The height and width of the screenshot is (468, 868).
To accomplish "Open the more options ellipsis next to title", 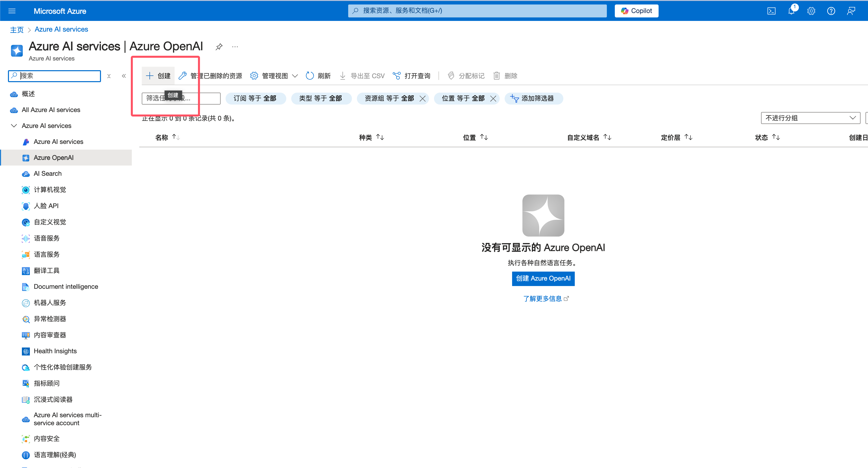I will tap(235, 47).
